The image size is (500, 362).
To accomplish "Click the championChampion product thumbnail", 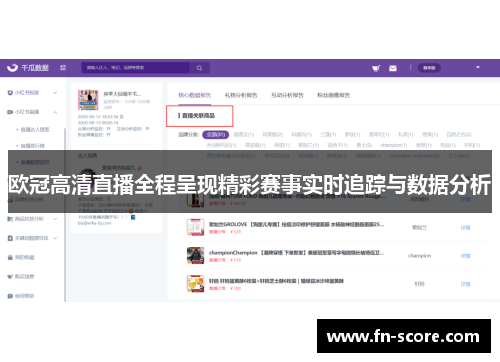I will 195,255.
